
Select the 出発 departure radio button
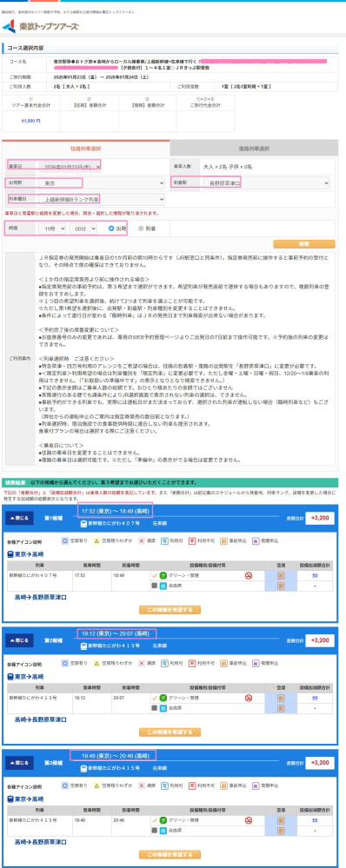coord(111,228)
